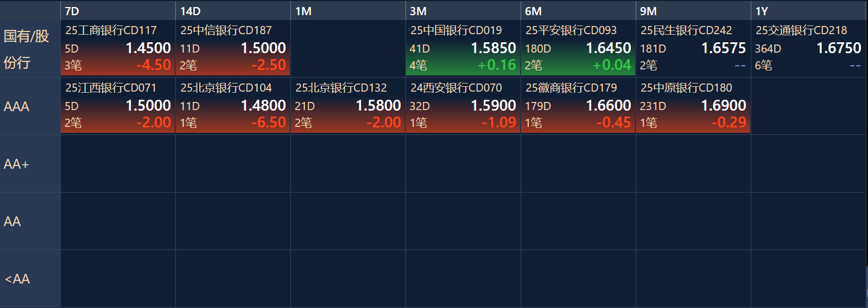Click the AAA rating row label
Screen dimensions: 868x308
(x=30, y=106)
